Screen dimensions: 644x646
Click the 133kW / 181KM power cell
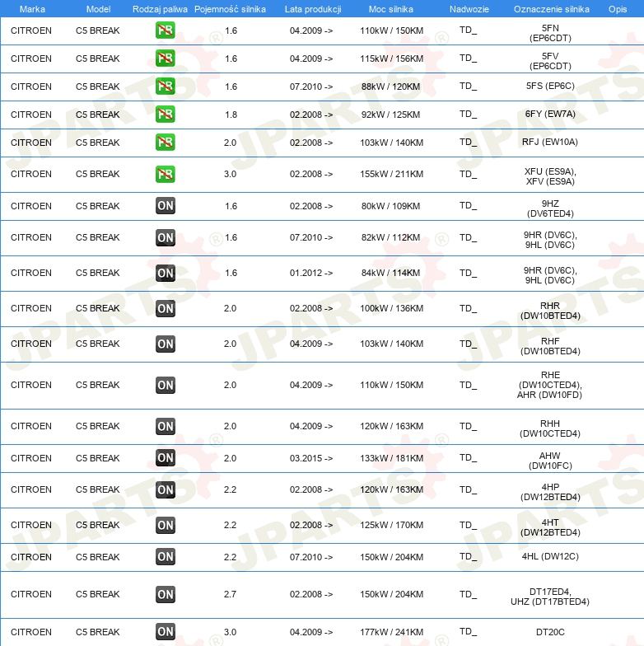pos(392,458)
